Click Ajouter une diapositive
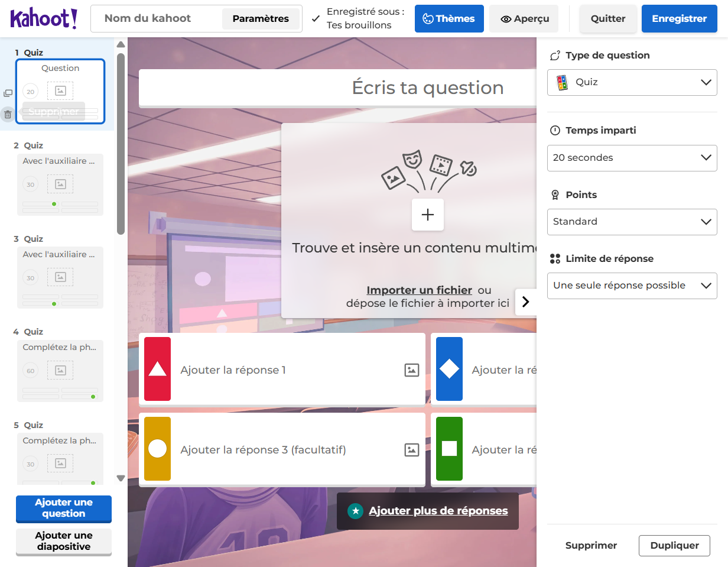 pos(64,542)
